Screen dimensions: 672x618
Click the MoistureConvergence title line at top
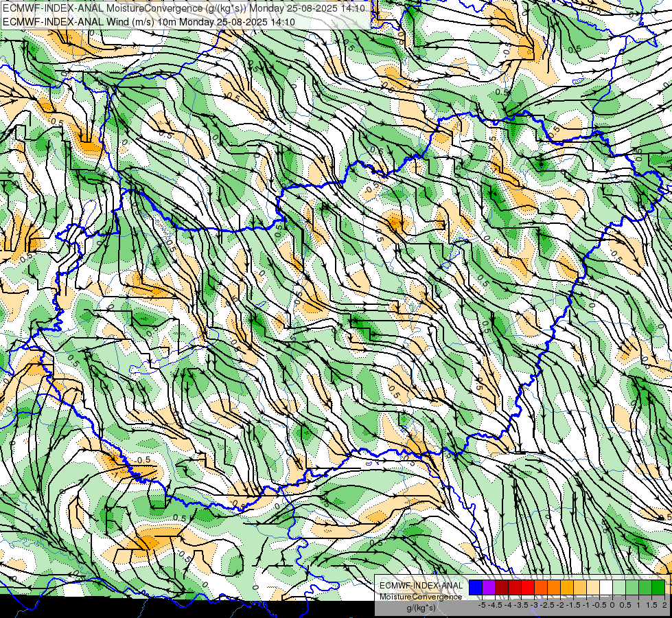pos(184,8)
